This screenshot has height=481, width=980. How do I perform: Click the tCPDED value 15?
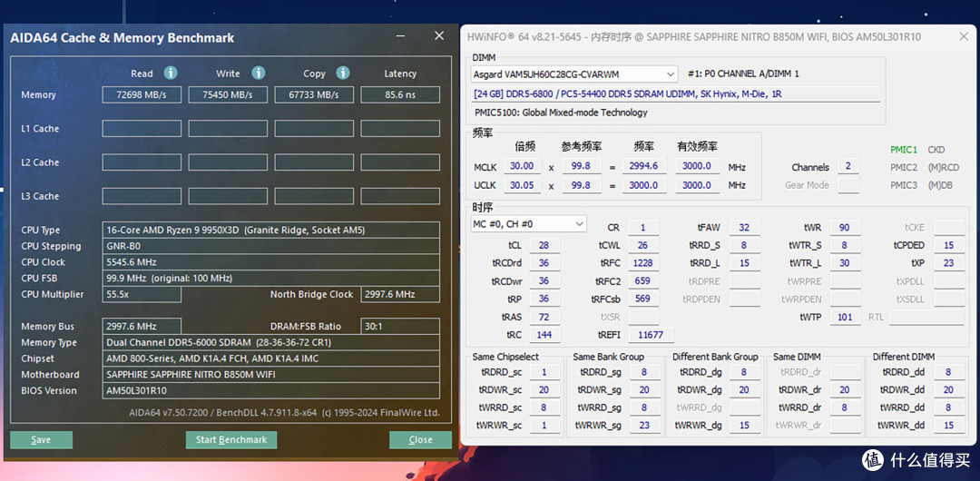click(949, 245)
